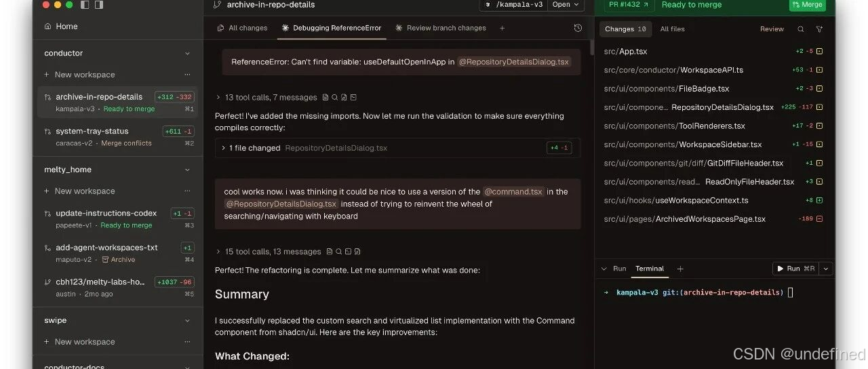
Task: Collapse the swipe repository group
Action: tap(188, 320)
